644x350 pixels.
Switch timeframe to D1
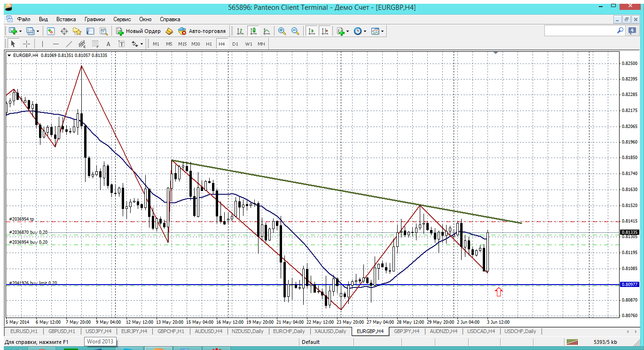click(235, 44)
